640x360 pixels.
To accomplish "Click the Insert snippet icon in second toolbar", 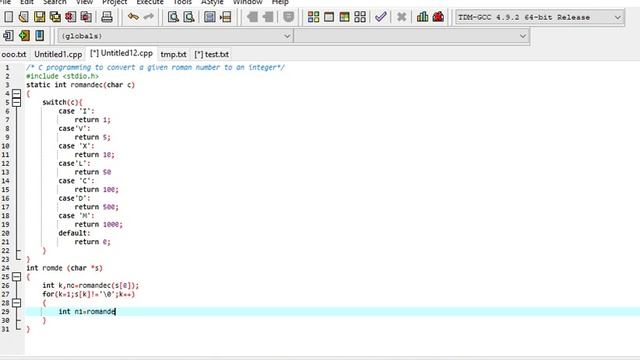I will click(x=8, y=36).
